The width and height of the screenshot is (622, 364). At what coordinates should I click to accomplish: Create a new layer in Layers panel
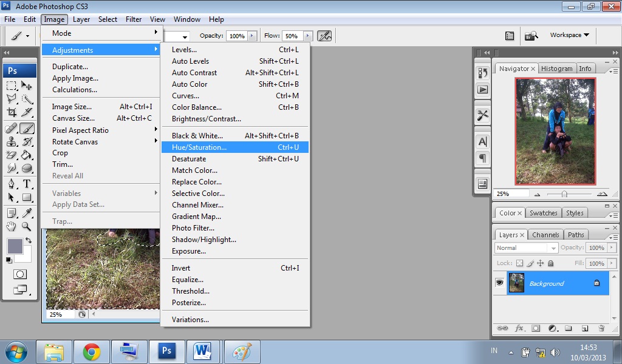click(x=585, y=328)
